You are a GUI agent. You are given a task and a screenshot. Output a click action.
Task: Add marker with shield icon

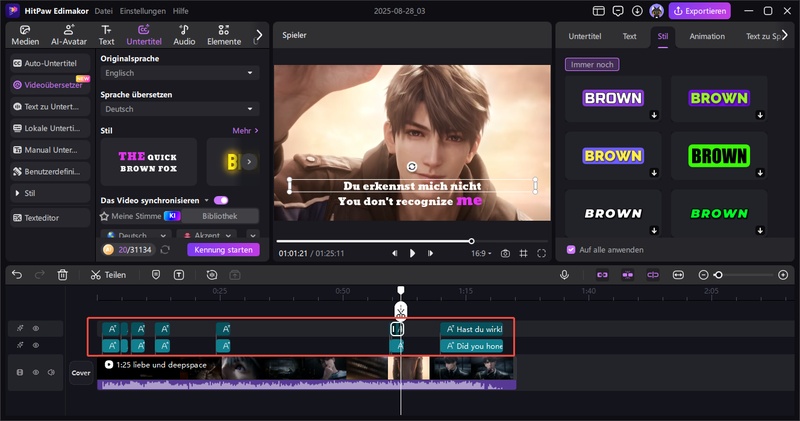(156, 275)
